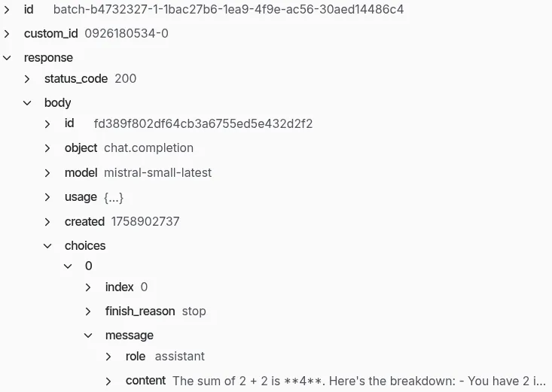Select the batch id value text
552x392 pixels.
point(228,10)
